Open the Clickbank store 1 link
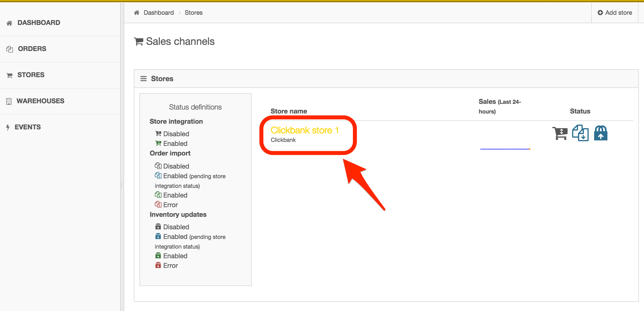Image resolution: width=644 pixels, height=311 pixels. click(305, 130)
